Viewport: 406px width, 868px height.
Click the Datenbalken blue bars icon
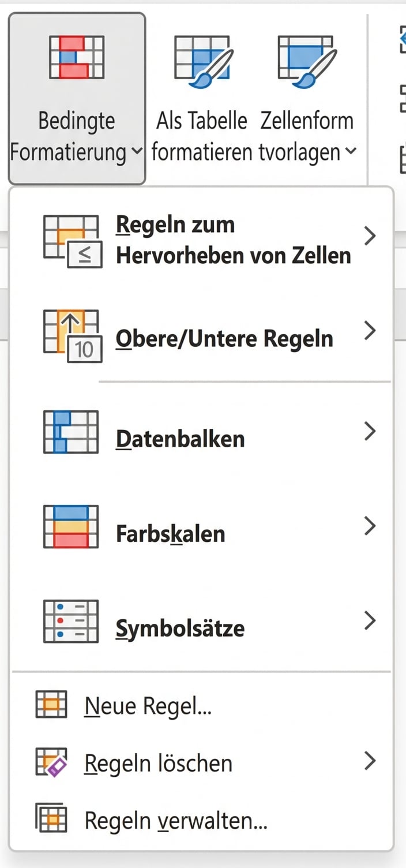pyautogui.click(x=70, y=431)
